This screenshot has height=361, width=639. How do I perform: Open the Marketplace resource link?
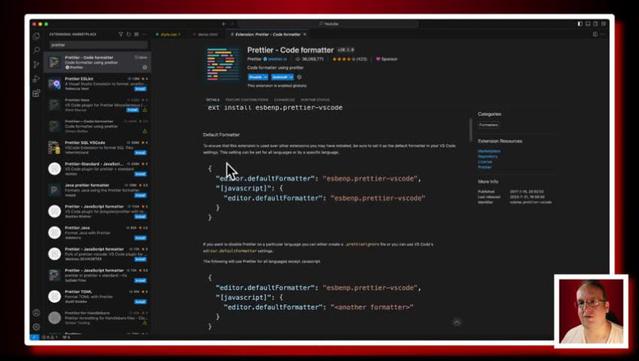tap(489, 151)
